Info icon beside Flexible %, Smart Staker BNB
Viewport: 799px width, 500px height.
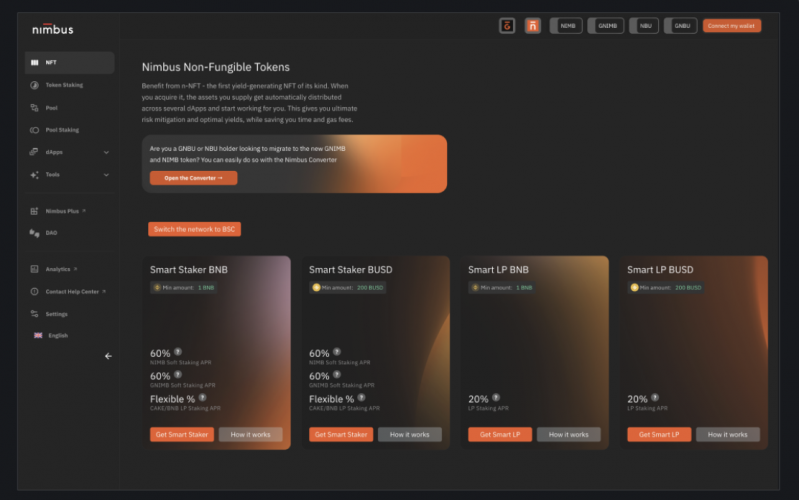coord(202,398)
